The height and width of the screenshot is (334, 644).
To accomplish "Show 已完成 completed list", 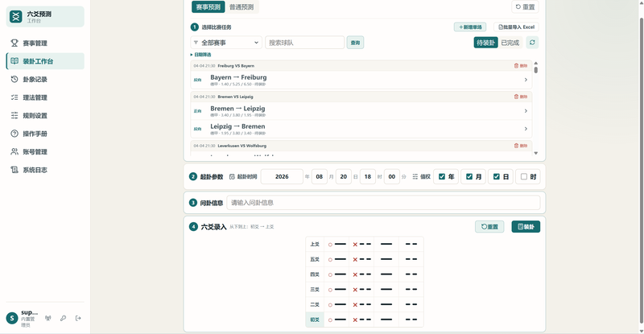I will [510, 43].
